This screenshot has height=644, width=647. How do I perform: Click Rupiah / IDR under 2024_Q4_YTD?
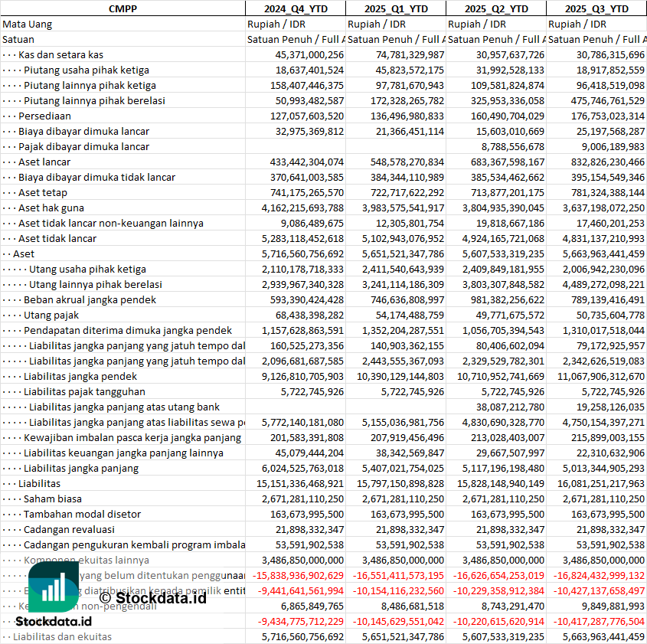[x=276, y=25]
